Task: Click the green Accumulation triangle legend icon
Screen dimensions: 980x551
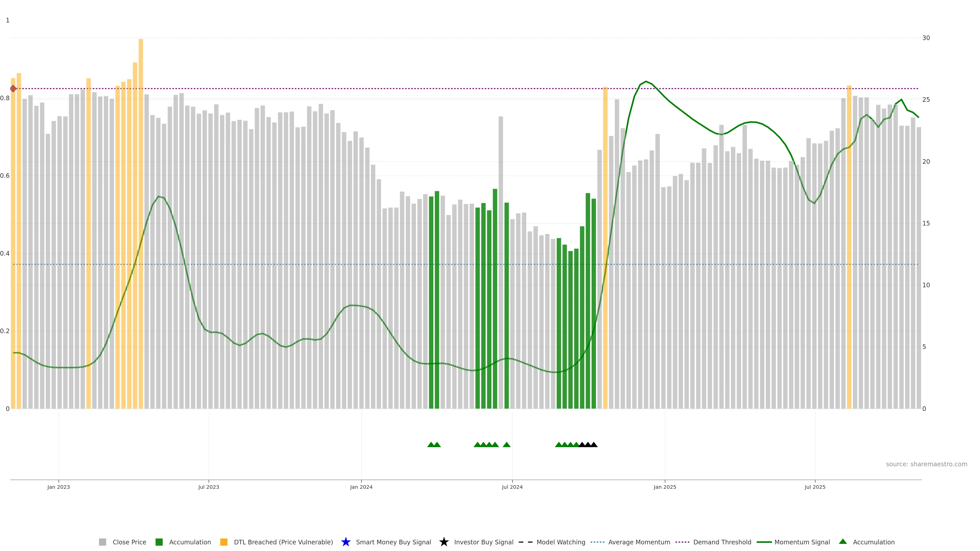Action: pyautogui.click(x=843, y=542)
